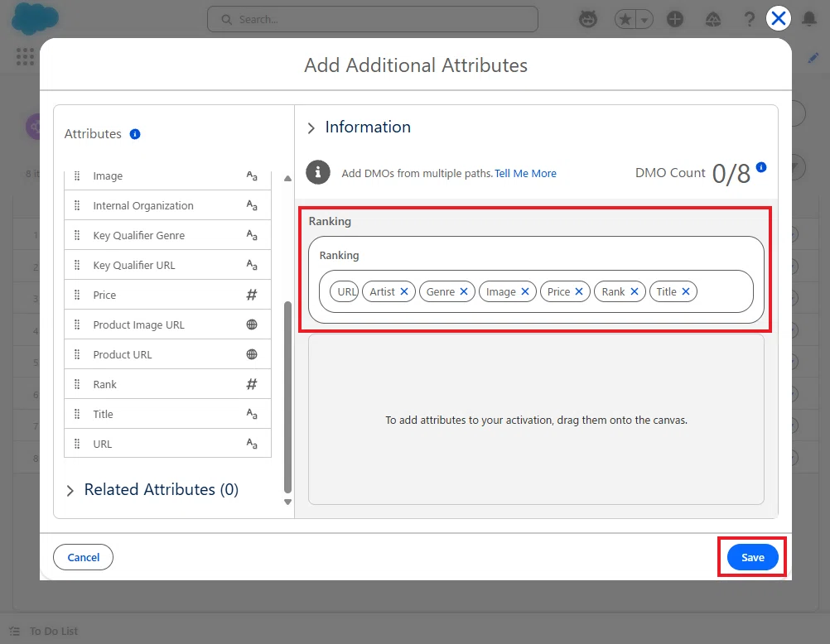Remove the Rank pill
This screenshot has width=830, height=644.
pyautogui.click(x=635, y=291)
